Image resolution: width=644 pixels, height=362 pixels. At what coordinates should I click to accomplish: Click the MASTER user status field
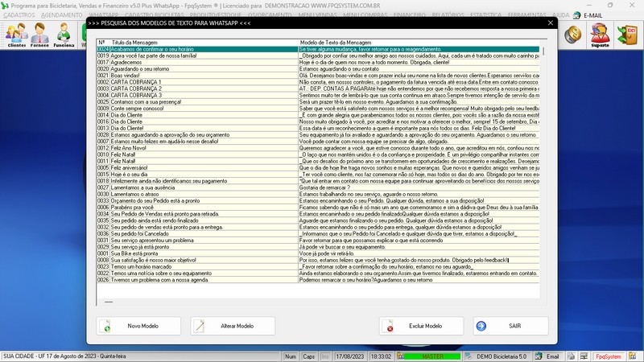click(x=433, y=356)
